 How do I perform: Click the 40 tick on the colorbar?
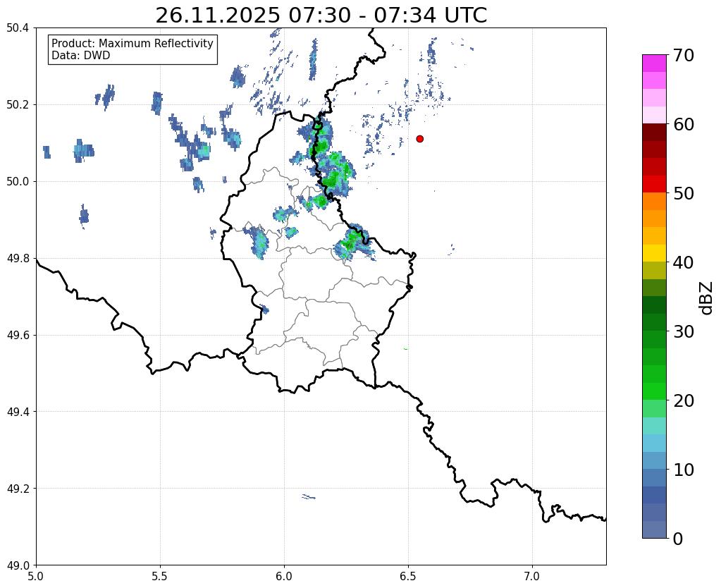pos(684,262)
